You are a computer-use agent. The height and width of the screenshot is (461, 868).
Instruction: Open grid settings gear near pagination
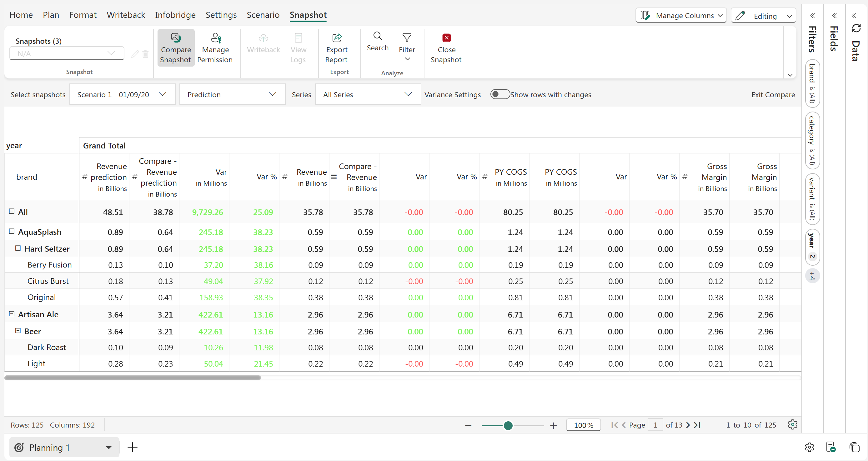(x=792, y=424)
